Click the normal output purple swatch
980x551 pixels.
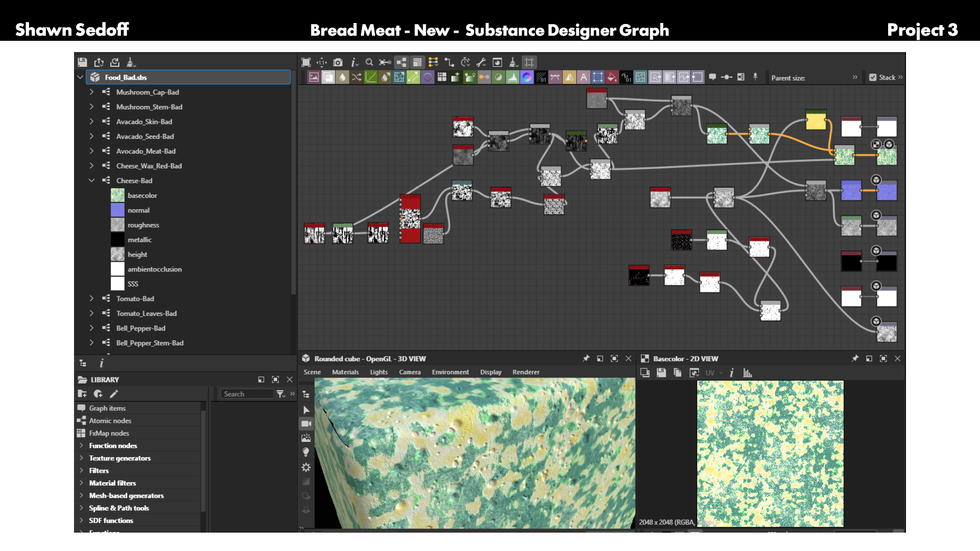pyautogui.click(x=117, y=210)
